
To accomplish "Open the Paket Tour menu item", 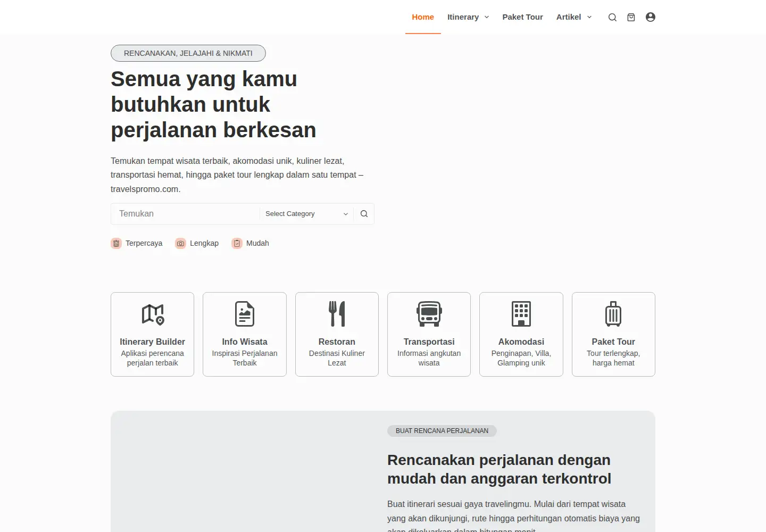I will coord(522,17).
